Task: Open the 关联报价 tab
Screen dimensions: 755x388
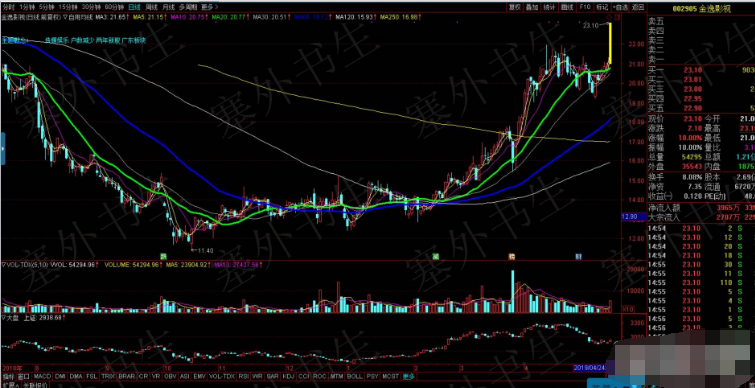Action: pyautogui.click(x=36, y=385)
